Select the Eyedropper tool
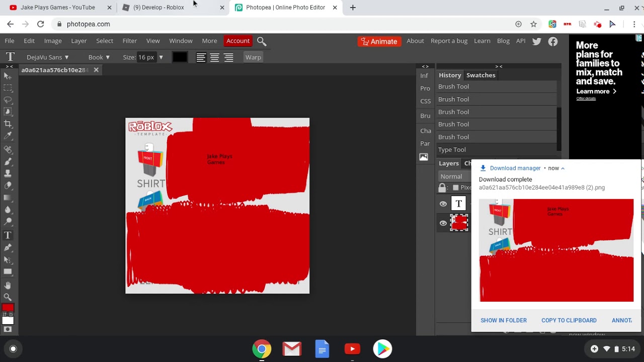 click(x=8, y=136)
